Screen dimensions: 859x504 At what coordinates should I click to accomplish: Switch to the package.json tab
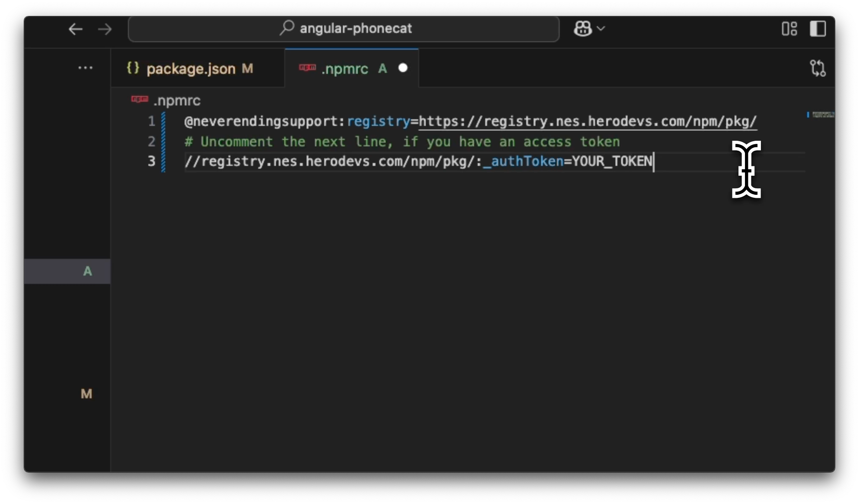(x=191, y=69)
